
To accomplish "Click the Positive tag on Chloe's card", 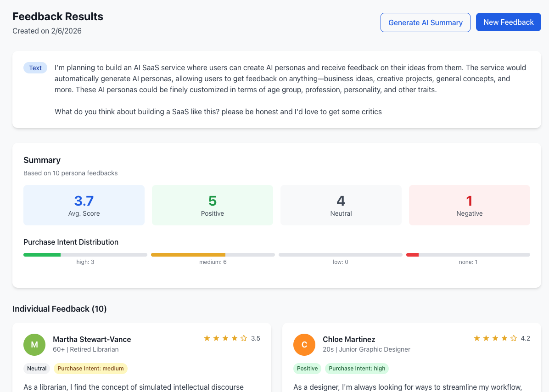I will click(x=308, y=369).
